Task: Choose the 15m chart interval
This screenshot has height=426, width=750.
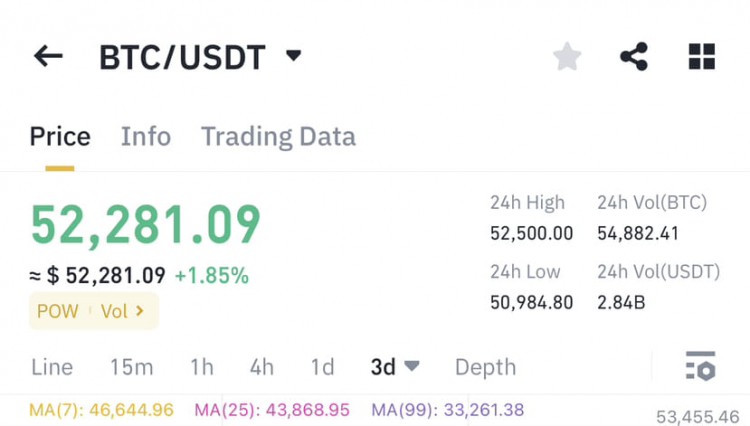Action: pos(132,367)
